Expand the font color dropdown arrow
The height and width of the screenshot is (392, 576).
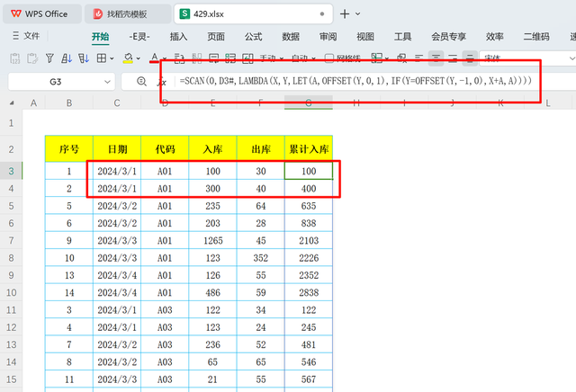point(165,58)
